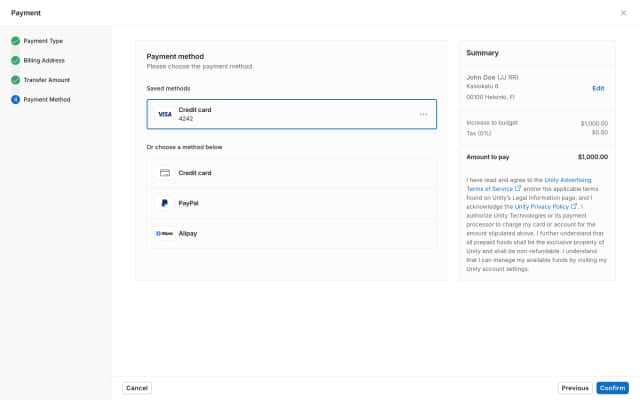Click the Billing Address step checkmark icon
The width and height of the screenshot is (640, 400).
16,60
